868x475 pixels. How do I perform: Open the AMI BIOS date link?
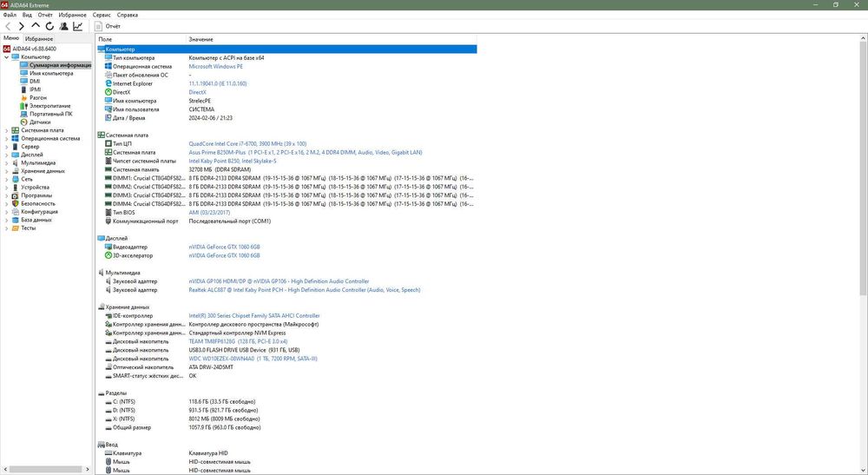(x=209, y=213)
